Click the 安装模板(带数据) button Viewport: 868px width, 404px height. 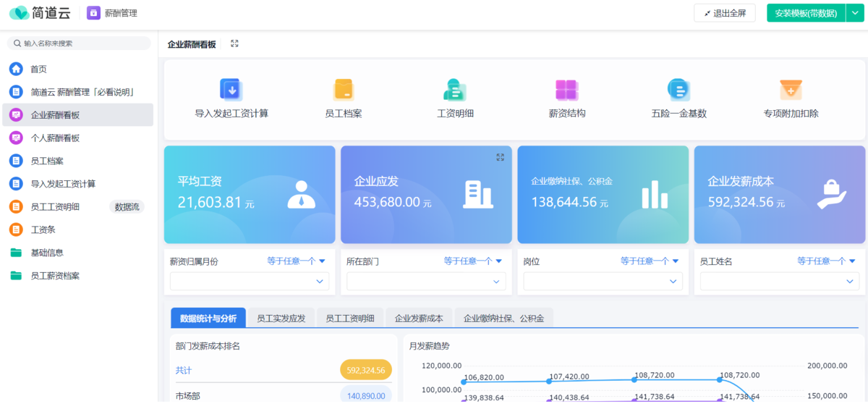pos(805,13)
